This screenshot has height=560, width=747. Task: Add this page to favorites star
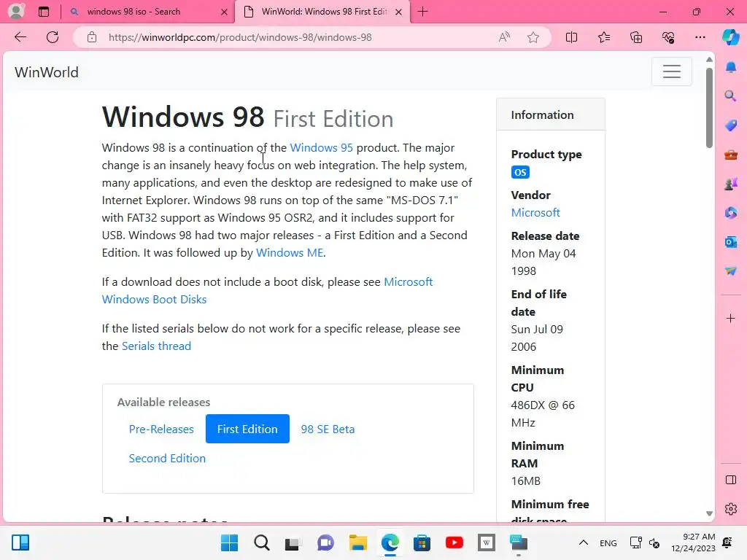tap(533, 37)
